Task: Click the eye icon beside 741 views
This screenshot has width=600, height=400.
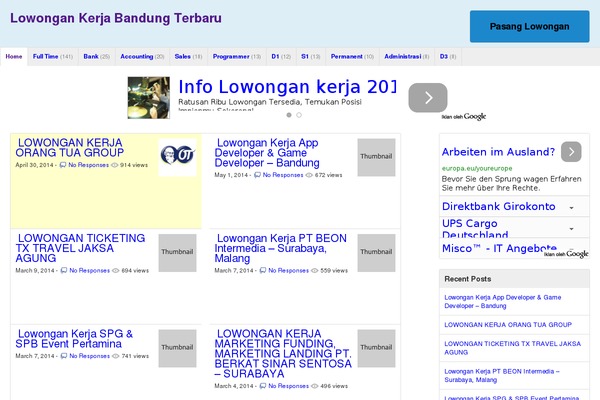Action: [116, 356]
